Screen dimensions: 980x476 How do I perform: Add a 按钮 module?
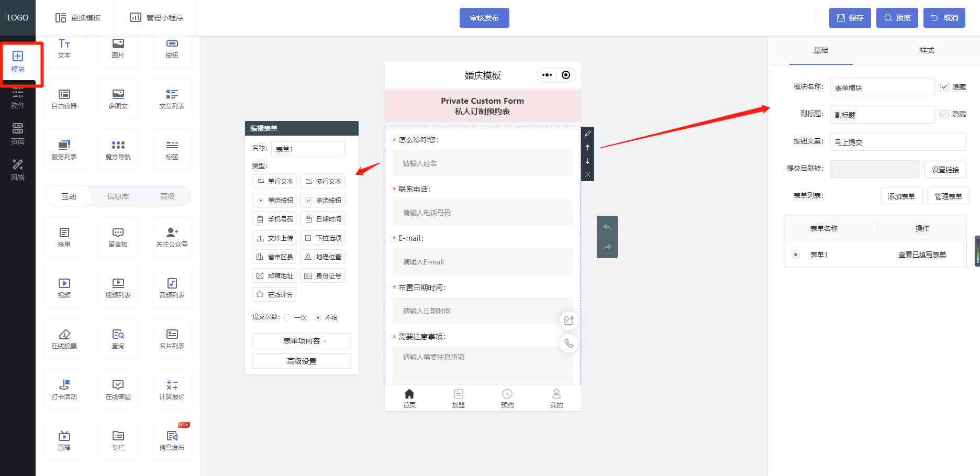[x=172, y=49]
